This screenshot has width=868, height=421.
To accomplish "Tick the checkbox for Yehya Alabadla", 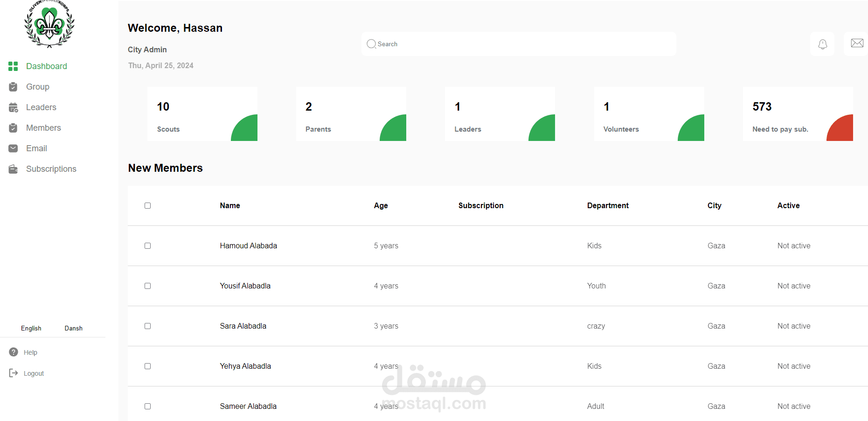I will (x=148, y=366).
